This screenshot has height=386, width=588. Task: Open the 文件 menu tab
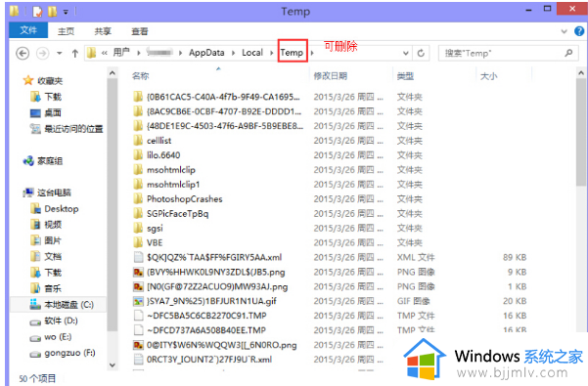(x=28, y=30)
